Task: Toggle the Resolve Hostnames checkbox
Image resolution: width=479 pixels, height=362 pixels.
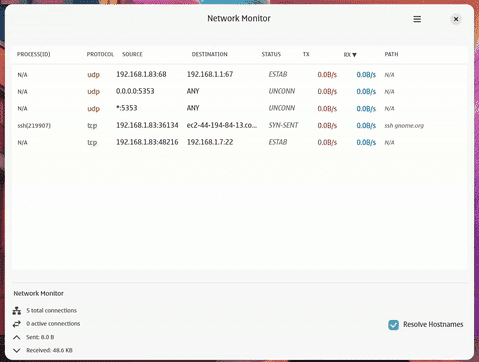Action: pos(394,325)
